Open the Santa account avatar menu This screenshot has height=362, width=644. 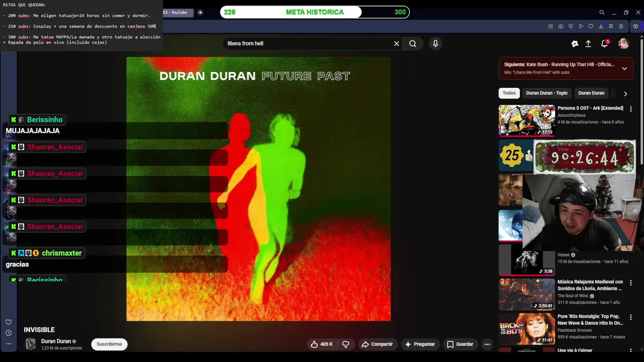click(624, 44)
